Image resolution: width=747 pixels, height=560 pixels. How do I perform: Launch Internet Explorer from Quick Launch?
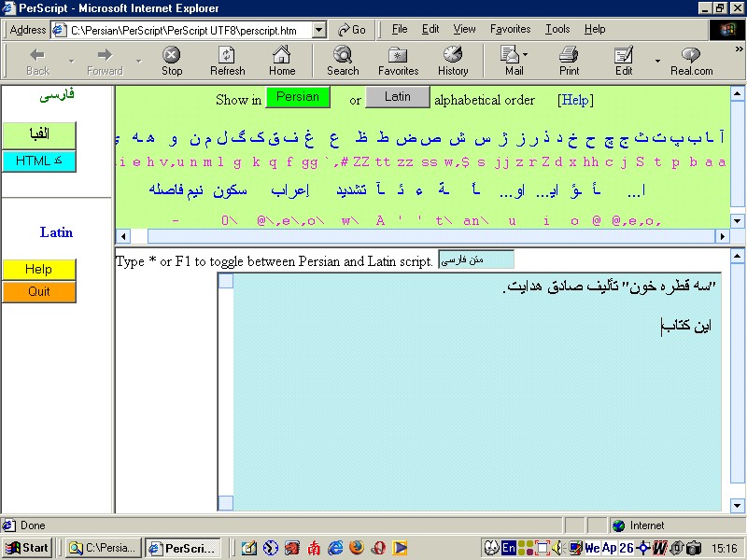tap(334, 548)
